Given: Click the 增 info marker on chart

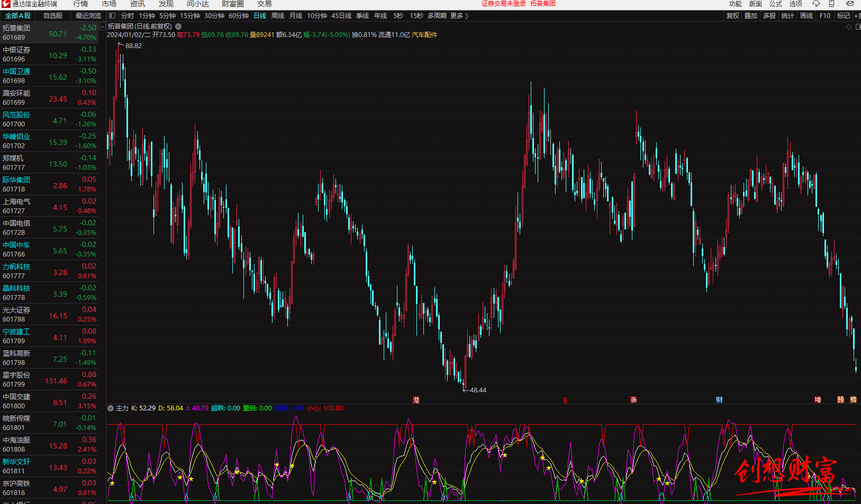Looking at the screenshot, I should [818, 400].
